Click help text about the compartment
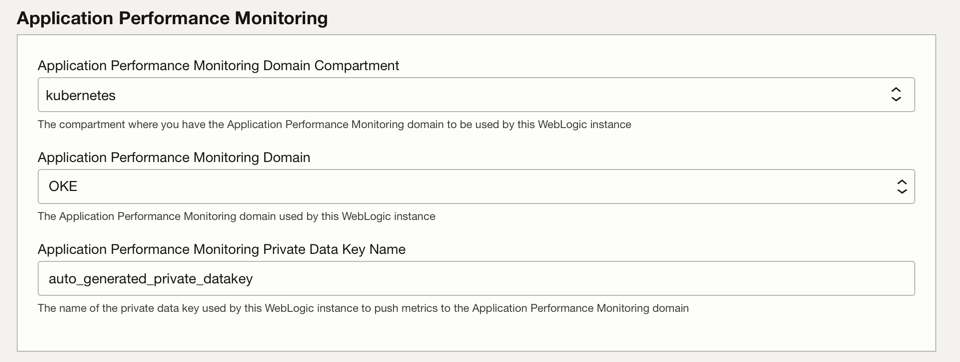Screen dimensions: 960x362 [334, 124]
